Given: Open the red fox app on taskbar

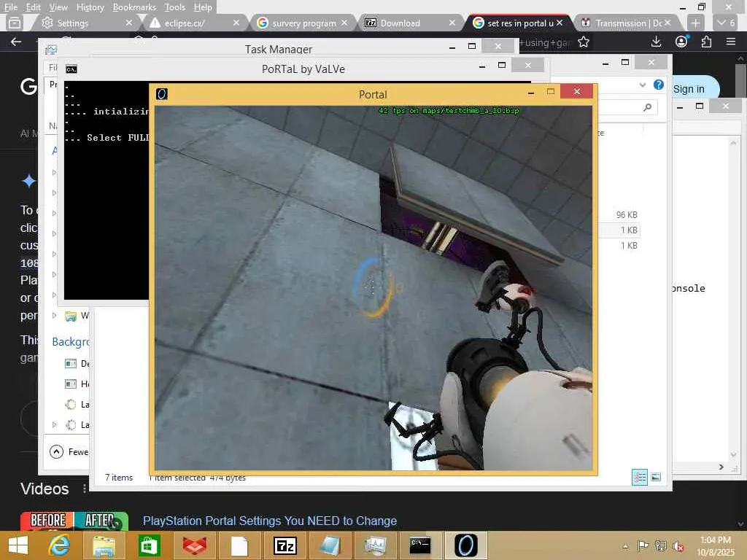Looking at the screenshot, I should pyautogui.click(x=194, y=545).
